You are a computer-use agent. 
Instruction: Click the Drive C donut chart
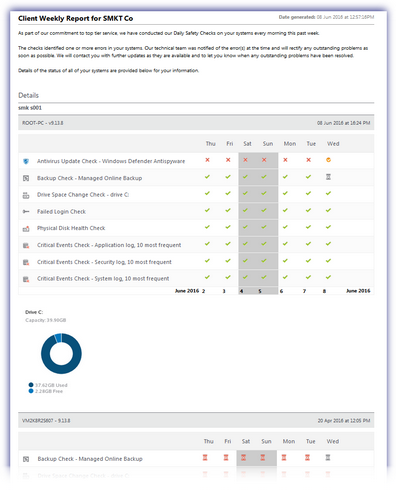pos(61,354)
